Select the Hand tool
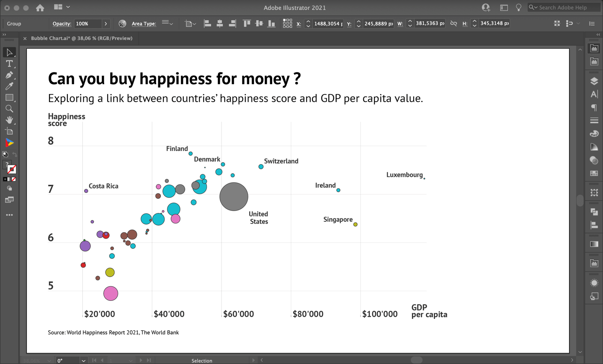 [x=9, y=120]
